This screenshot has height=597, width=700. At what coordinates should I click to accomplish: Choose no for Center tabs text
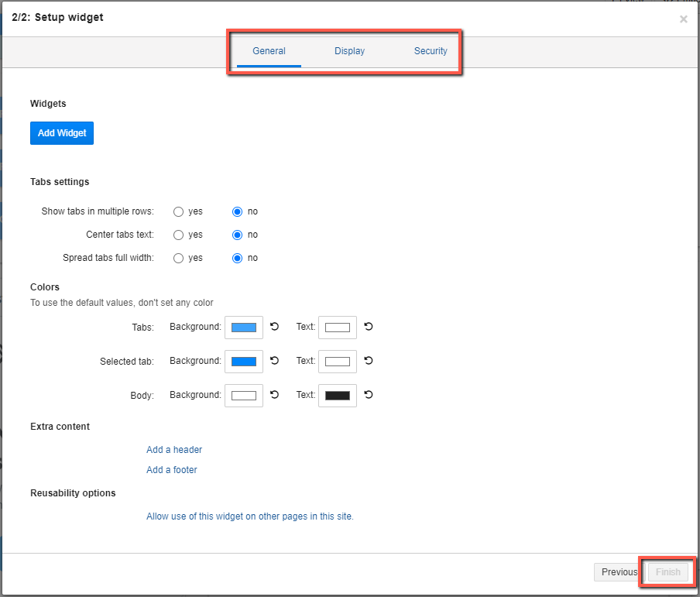pyautogui.click(x=238, y=235)
